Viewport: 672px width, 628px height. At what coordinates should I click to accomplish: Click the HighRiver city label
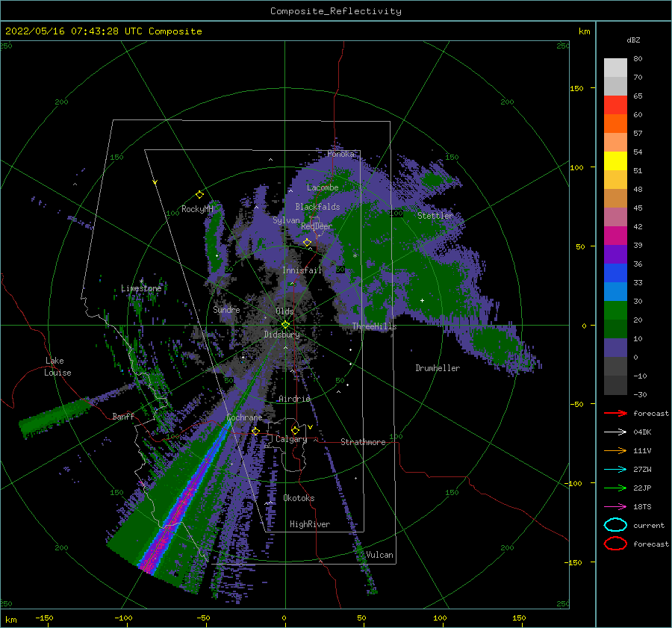point(310,524)
